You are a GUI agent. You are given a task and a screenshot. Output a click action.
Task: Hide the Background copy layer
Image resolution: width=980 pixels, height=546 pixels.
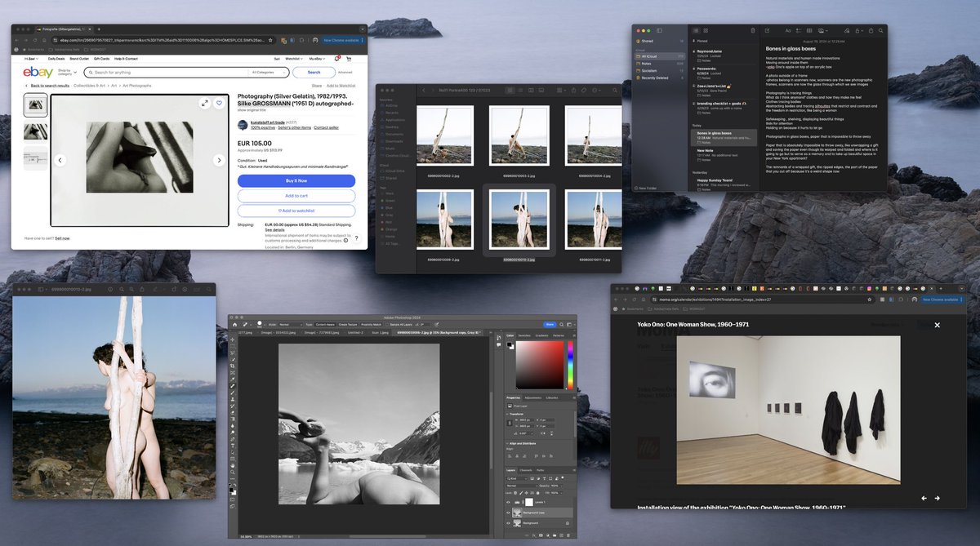pos(508,513)
